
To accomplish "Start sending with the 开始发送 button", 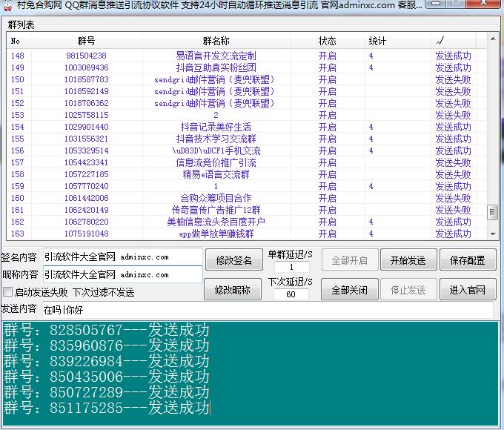I will click(408, 259).
